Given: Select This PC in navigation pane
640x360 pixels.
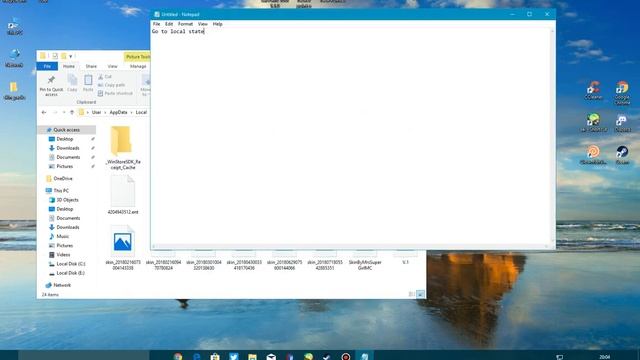Looking at the screenshot, I should [x=61, y=191].
